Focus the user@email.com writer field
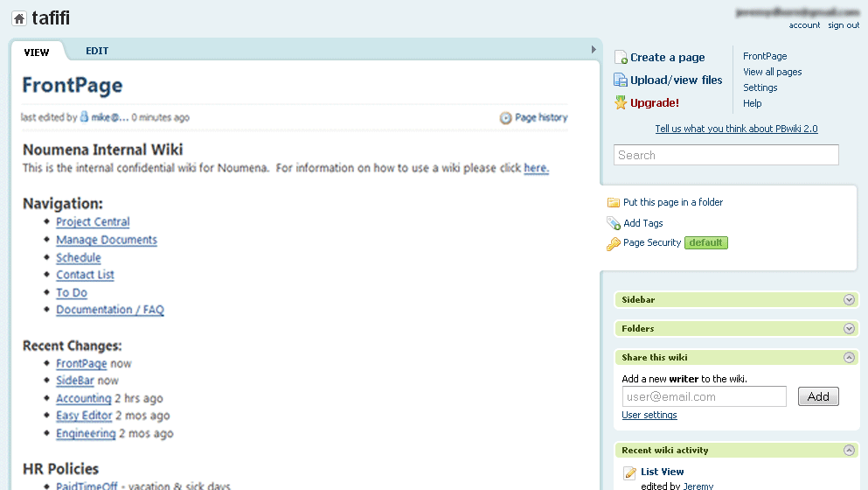 (x=704, y=396)
